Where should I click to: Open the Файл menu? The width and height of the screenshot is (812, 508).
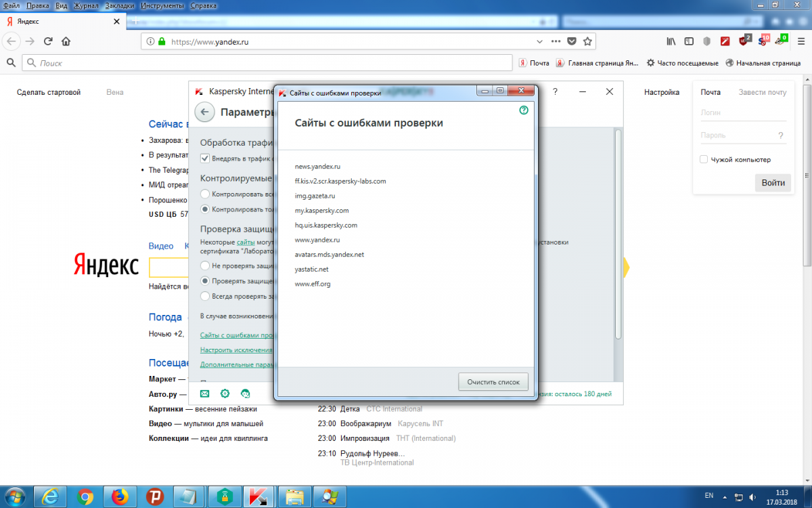click(11, 5)
